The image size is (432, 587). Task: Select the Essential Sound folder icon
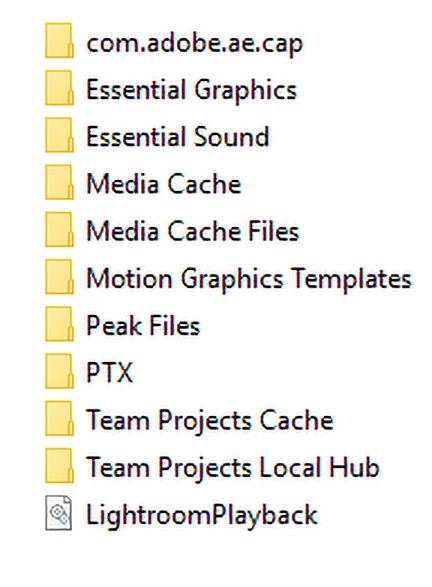coord(59,135)
